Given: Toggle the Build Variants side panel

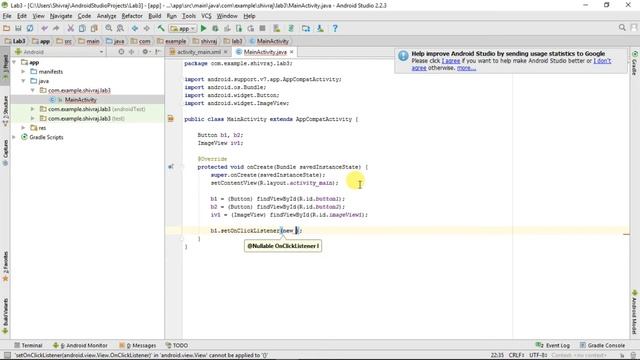Looking at the screenshot, I should [5, 317].
